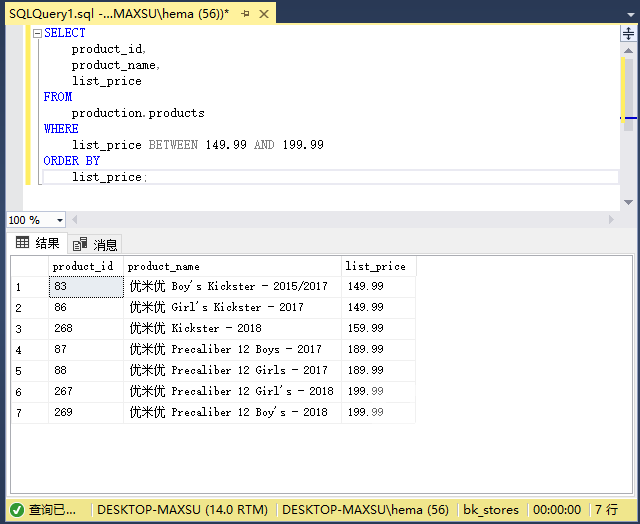Select the 159.99 list_price cell

(x=379, y=329)
